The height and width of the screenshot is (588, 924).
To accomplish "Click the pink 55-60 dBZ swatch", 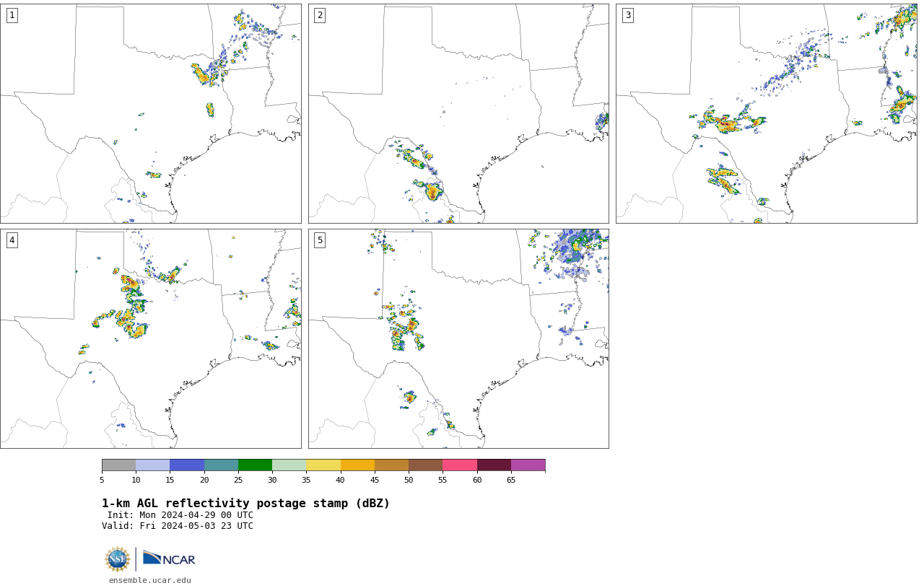I will point(460,465).
